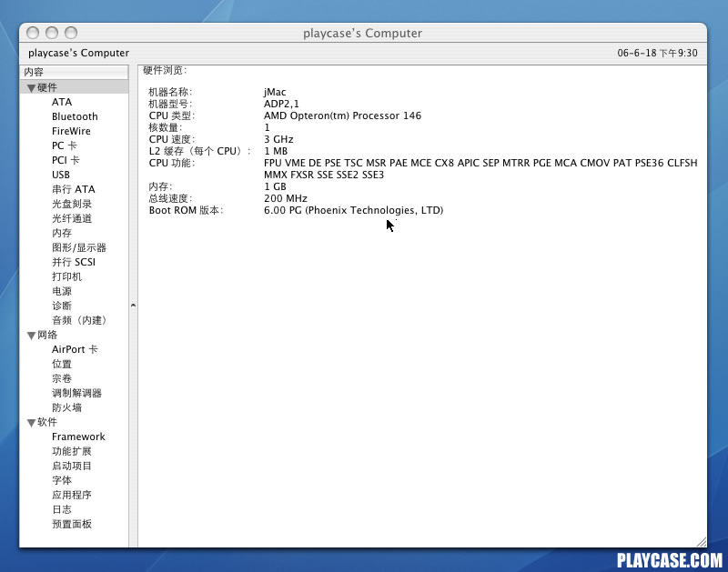The height and width of the screenshot is (572, 728).
Task: Click the 内容 contents column header
Action: click(75, 72)
